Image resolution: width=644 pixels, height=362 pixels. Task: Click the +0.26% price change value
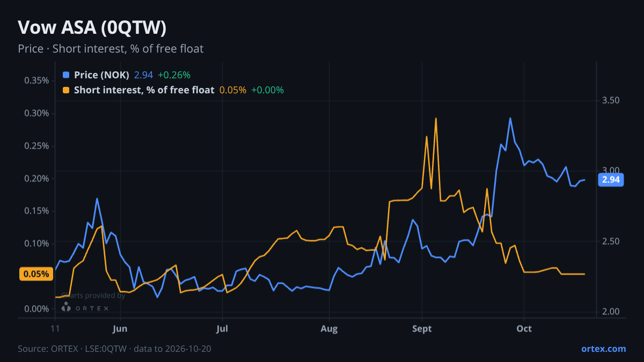tap(174, 75)
